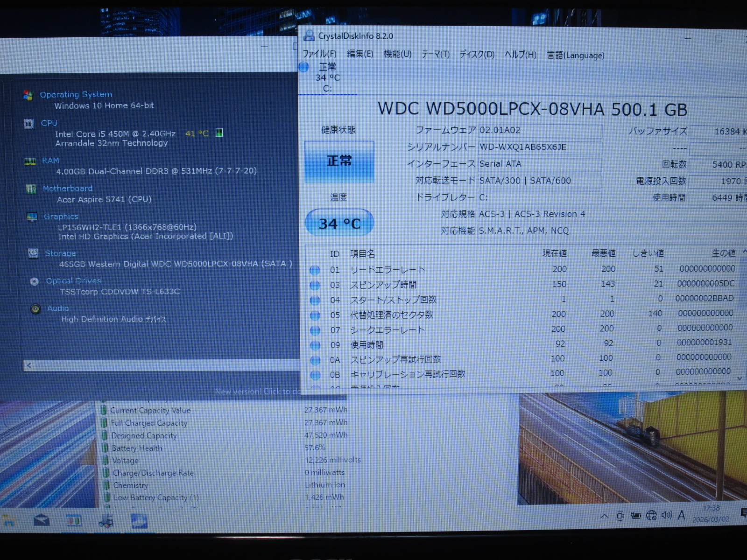Click the Motherboard icon
Image resolution: width=747 pixels, height=560 pixels.
pos(31,189)
